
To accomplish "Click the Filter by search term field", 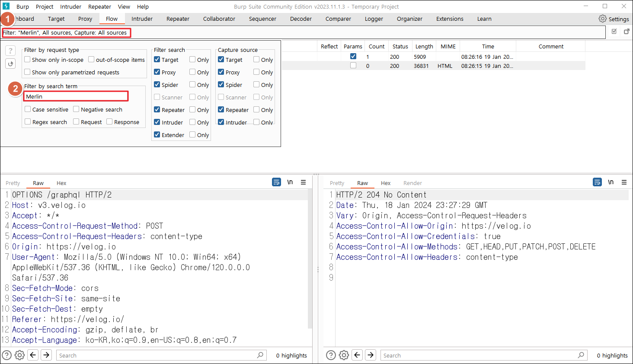I will [x=76, y=96].
